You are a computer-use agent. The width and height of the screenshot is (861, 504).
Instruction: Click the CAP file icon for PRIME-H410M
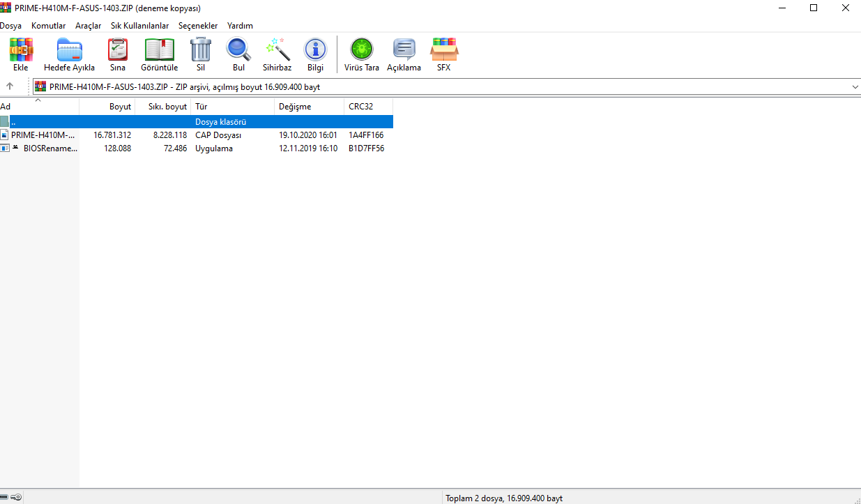click(x=4, y=135)
